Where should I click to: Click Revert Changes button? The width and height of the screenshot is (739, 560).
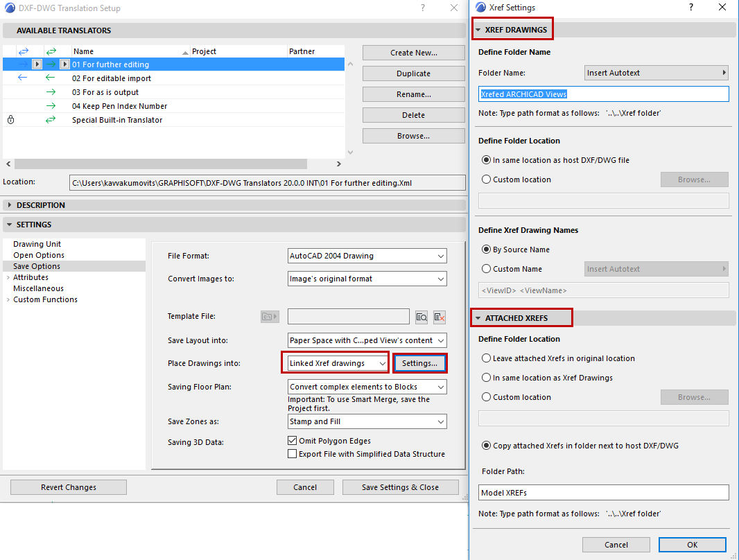point(69,487)
